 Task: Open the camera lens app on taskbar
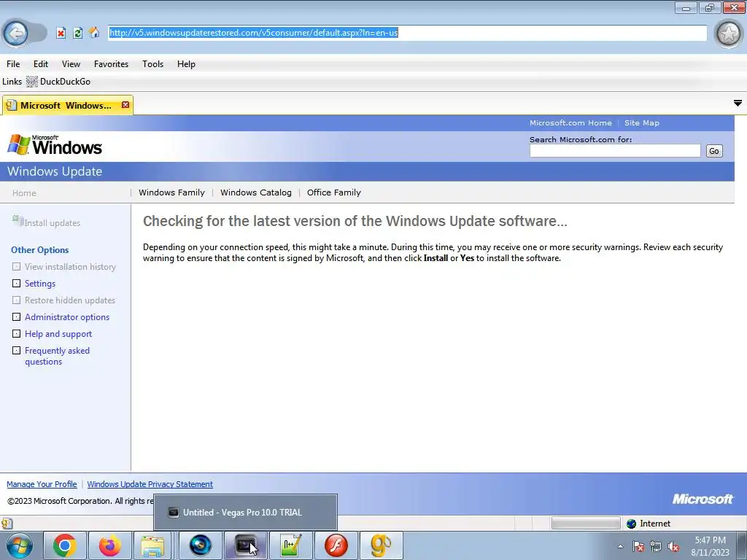point(200,545)
